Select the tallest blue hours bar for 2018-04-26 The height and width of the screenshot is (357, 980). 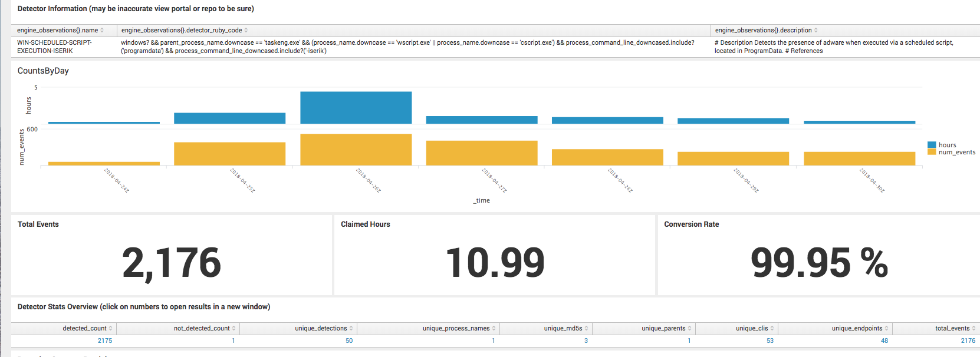[356, 107]
